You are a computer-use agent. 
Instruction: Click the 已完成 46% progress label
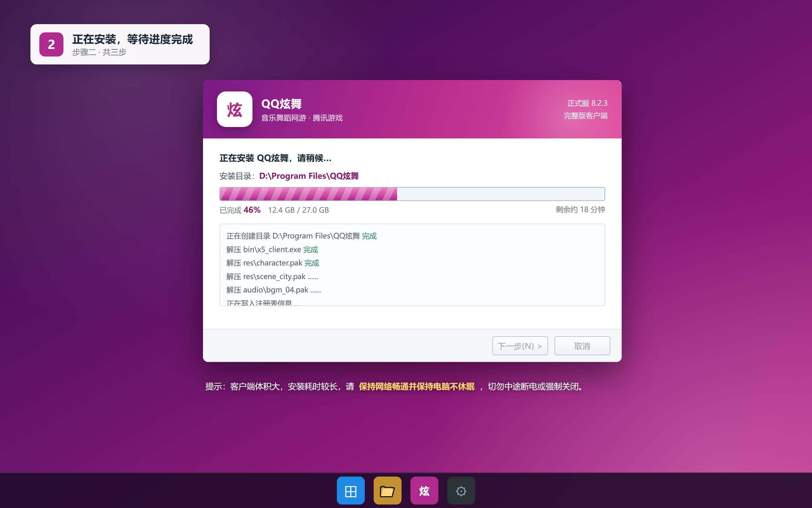point(240,210)
